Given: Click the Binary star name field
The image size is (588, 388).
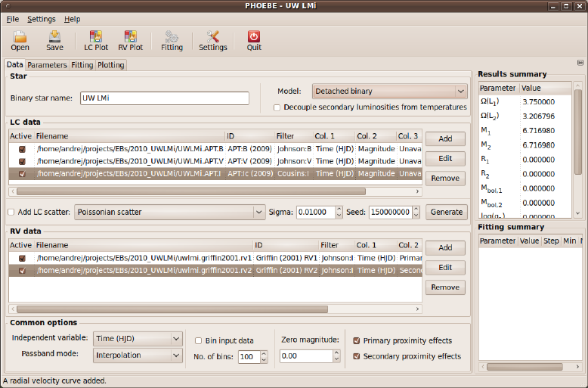Looking at the screenshot, I should pyautogui.click(x=165, y=98).
